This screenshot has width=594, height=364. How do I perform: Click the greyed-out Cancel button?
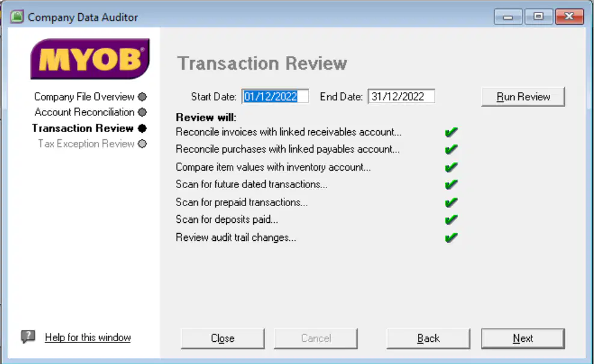pyautogui.click(x=316, y=338)
